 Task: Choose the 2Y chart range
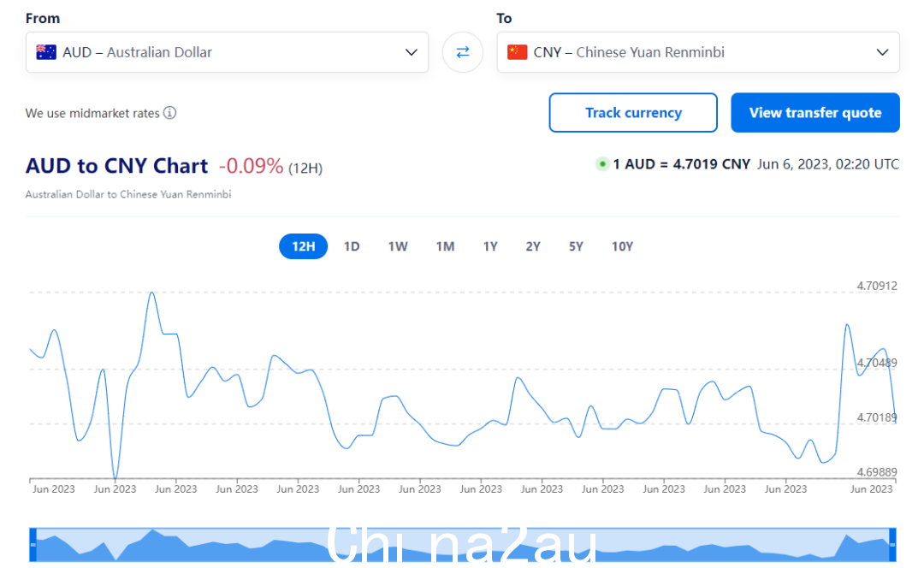pyautogui.click(x=533, y=246)
